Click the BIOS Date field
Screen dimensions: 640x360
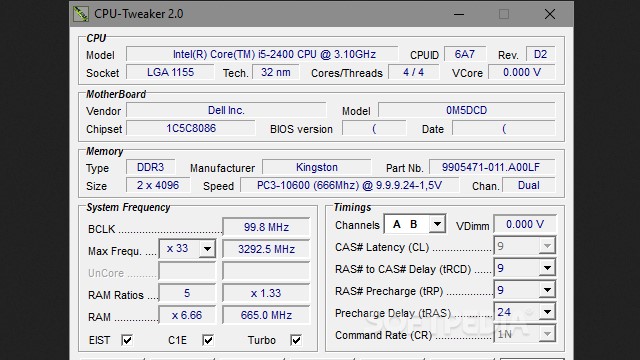pos(504,129)
